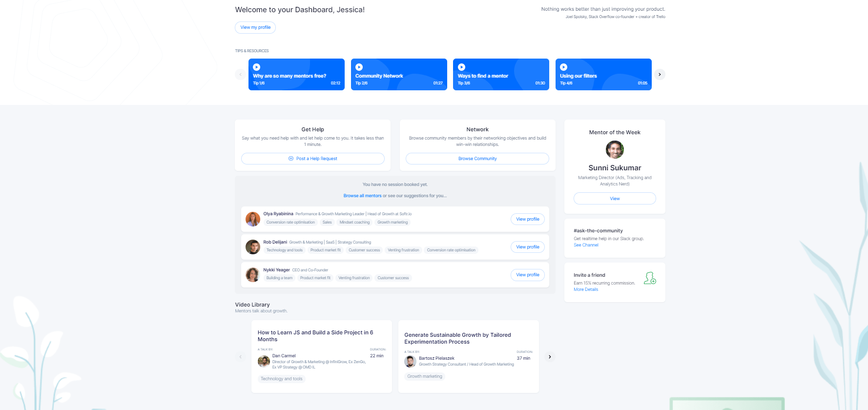Screen dimensions: 868x410
Task: Open 'Generate Sustainable Growth' video title
Action: click(457, 338)
